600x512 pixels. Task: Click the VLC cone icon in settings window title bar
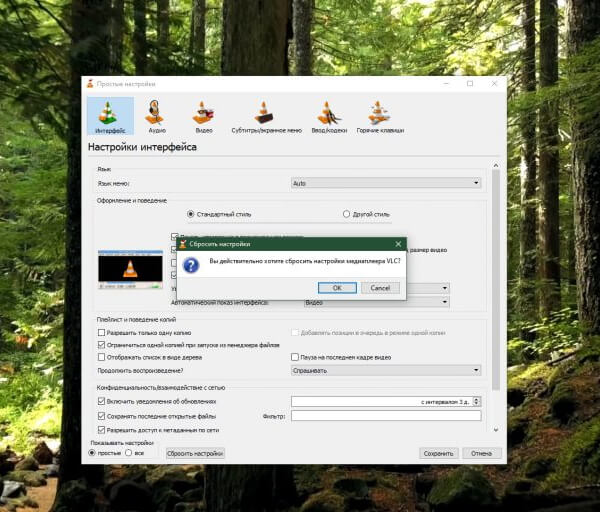pos(90,84)
